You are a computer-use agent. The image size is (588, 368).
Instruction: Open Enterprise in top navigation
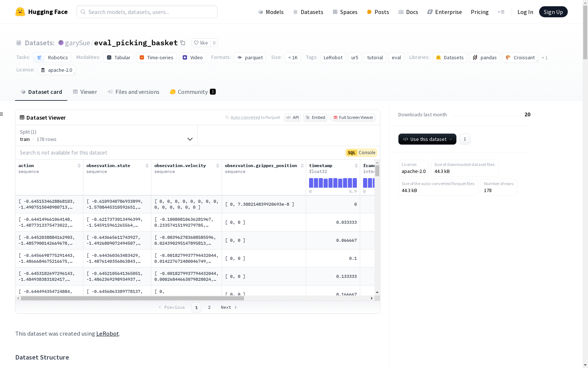point(444,12)
